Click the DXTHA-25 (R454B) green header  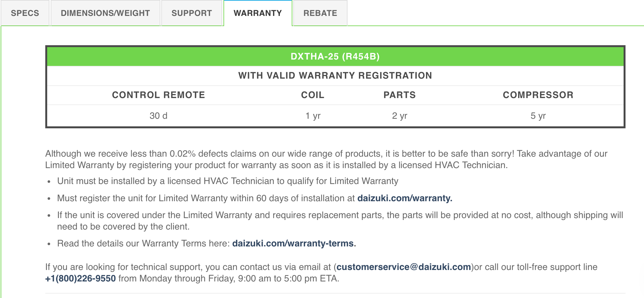click(335, 56)
